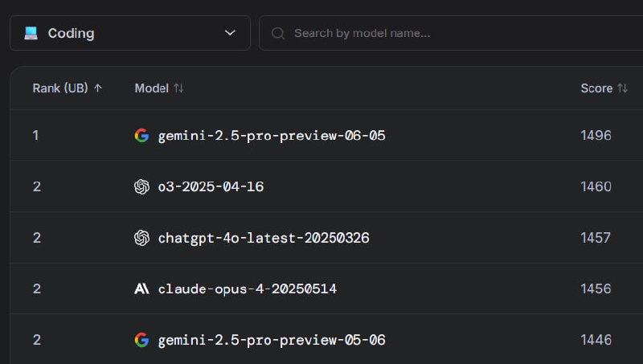This screenshot has width=643, height=364.
Task: Focus the Search by model name field
Action: (451, 33)
